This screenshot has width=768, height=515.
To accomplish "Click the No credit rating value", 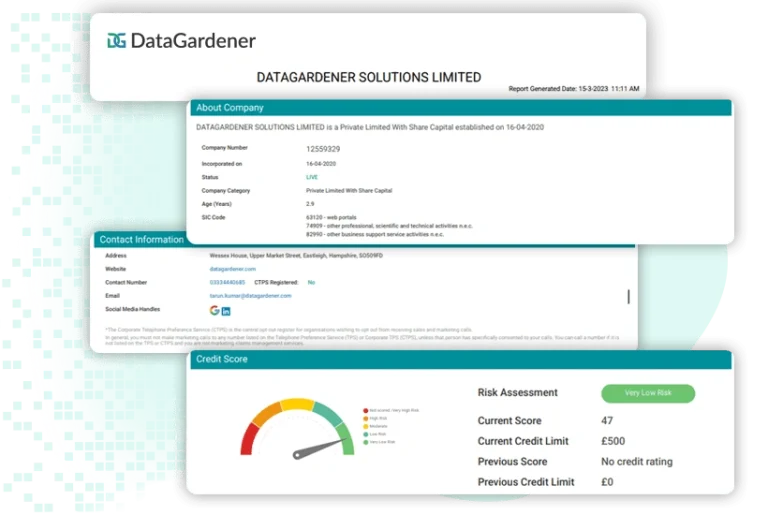I will click(x=637, y=462).
